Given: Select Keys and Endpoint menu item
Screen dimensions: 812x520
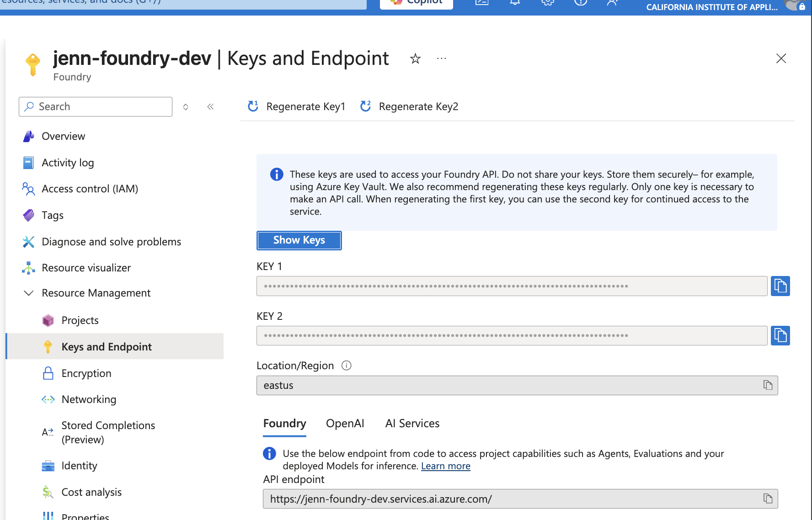Looking at the screenshot, I should point(114,347).
